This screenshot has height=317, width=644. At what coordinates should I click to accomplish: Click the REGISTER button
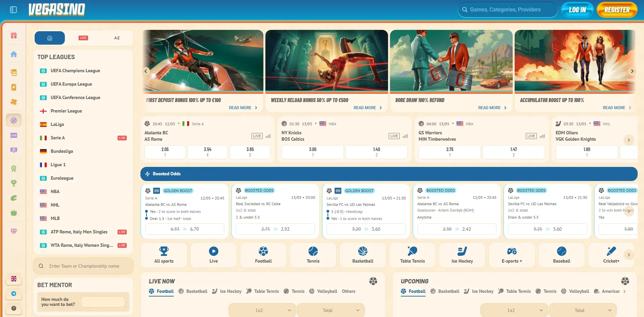[617, 10]
